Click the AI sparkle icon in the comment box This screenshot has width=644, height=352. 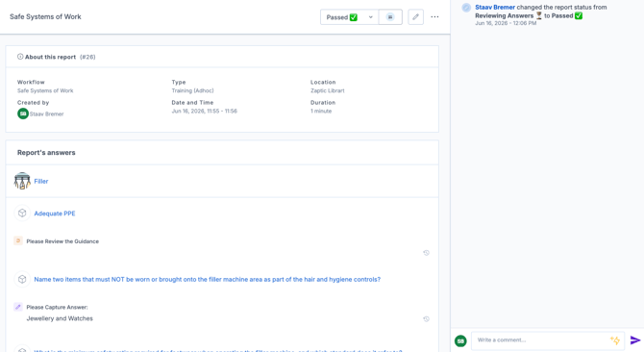[615, 340]
